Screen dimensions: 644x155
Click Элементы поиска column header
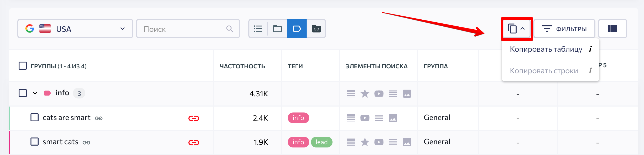pos(377,66)
